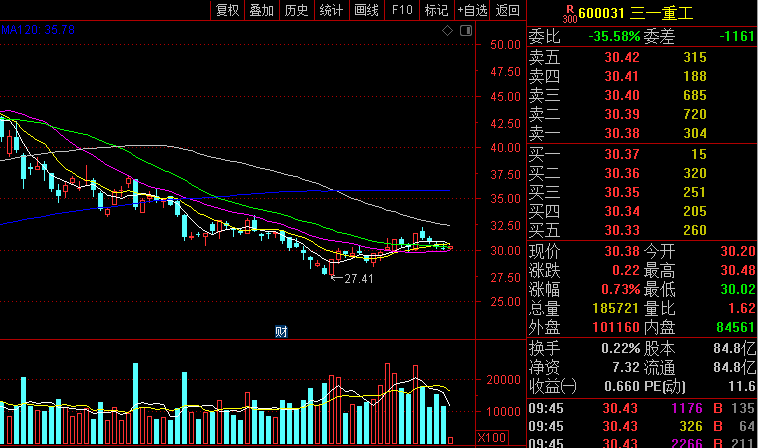Click 委差 value -1161

(737, 36)
